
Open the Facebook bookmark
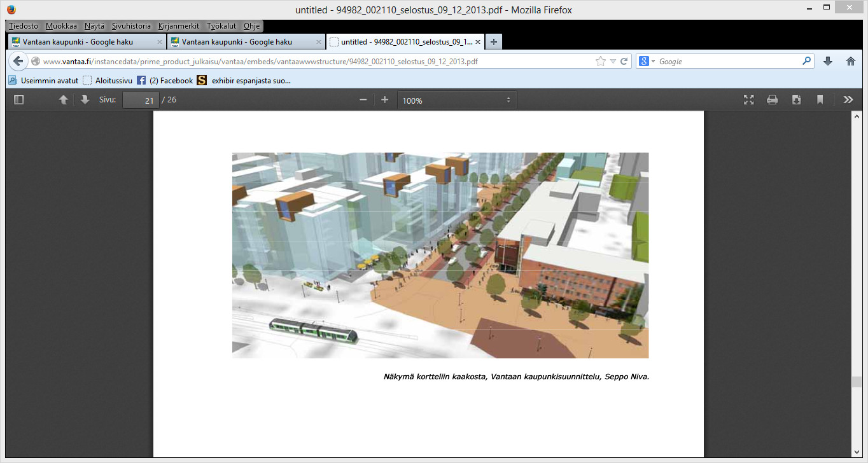pyautogui.click(x=165, y=81)
